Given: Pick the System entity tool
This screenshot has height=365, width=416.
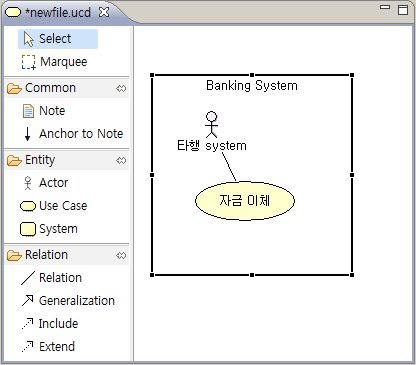Looking at the screenshot, I should pos(49,229).
